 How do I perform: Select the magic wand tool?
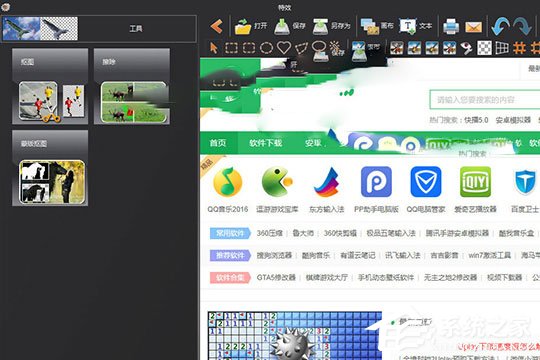click(x=335, y=47)
